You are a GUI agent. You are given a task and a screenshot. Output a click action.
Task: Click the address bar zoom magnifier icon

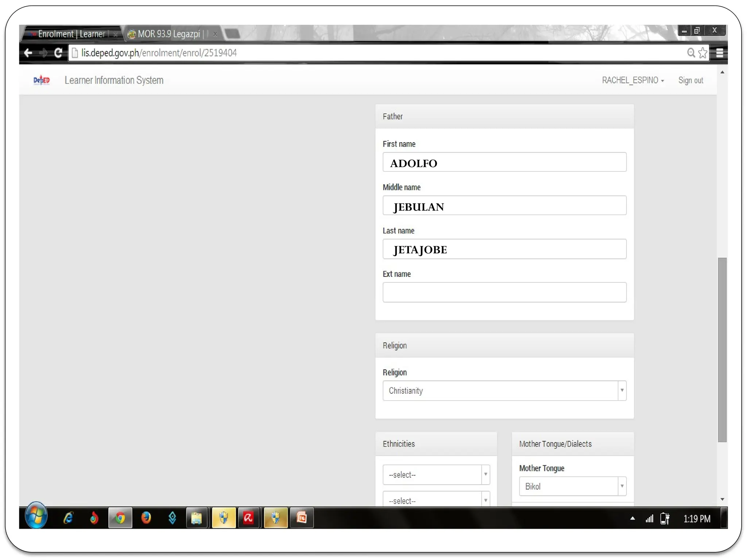point(690,53)
